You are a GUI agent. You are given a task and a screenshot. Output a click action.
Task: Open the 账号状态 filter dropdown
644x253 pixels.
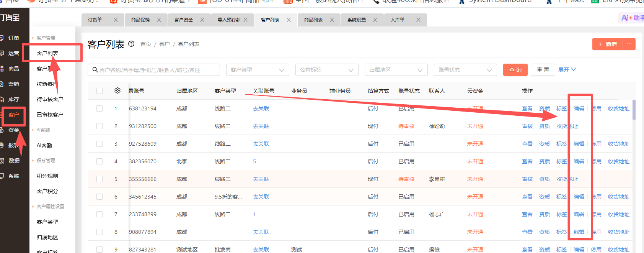coord(465,70)
